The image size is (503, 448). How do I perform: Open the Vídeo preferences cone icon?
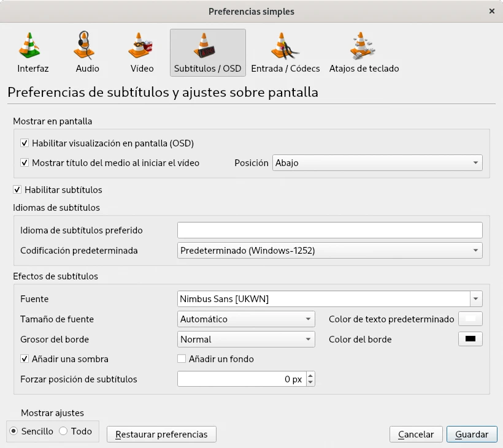[x=142, y=46]
